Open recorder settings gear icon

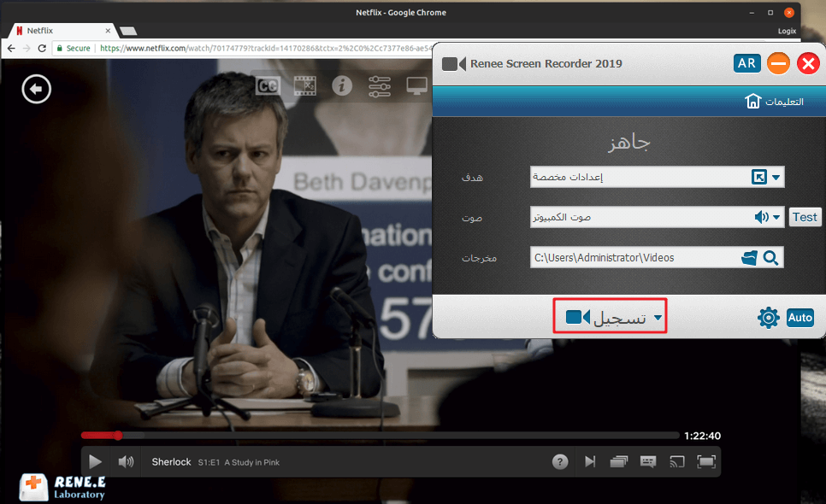769,318
